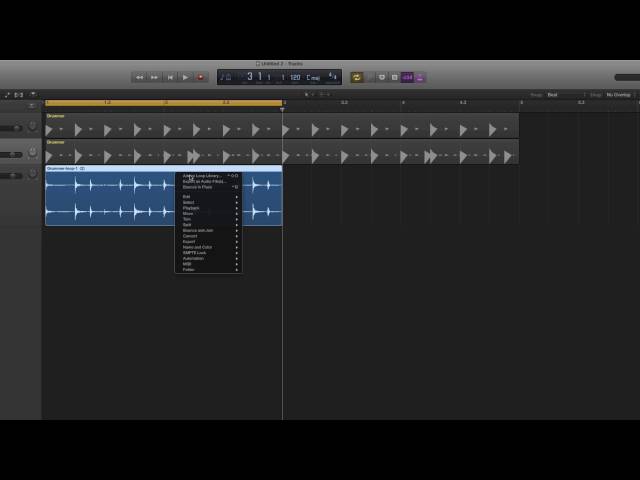Toggle the yellow Cycle mode button
The image size is (640, 480).
[x=356, y=77]
